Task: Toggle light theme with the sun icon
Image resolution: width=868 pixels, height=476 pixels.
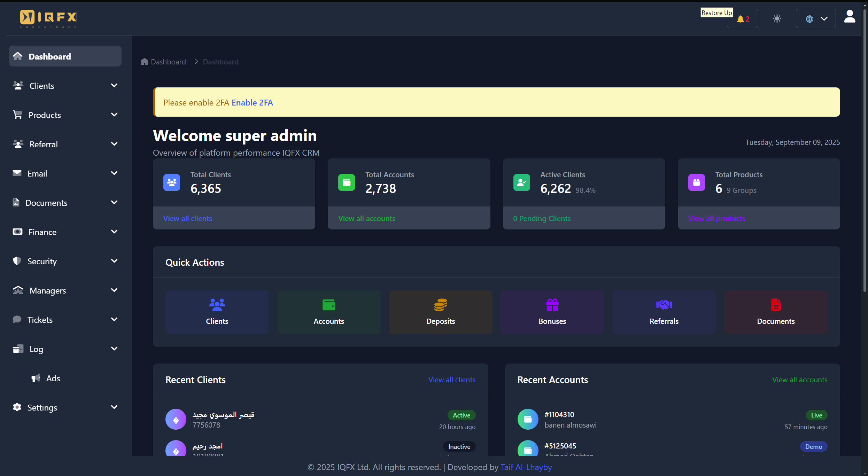Action: pos(777,18)
